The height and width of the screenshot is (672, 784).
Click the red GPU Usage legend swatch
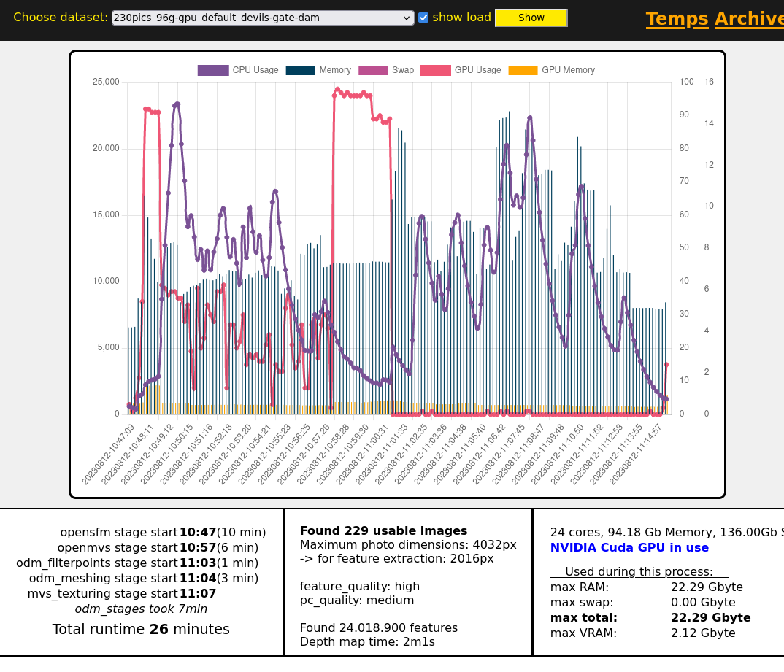tap(435, 70)
